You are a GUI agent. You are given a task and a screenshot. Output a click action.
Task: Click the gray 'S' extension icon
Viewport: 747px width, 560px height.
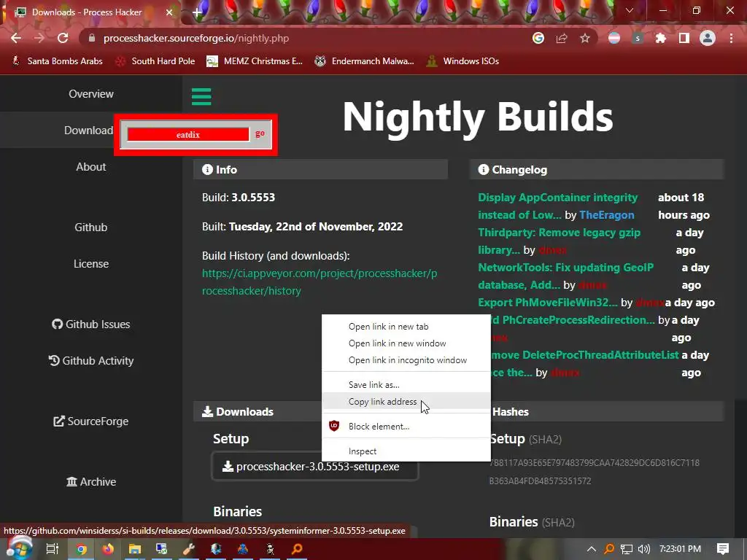tap(638, 38)
